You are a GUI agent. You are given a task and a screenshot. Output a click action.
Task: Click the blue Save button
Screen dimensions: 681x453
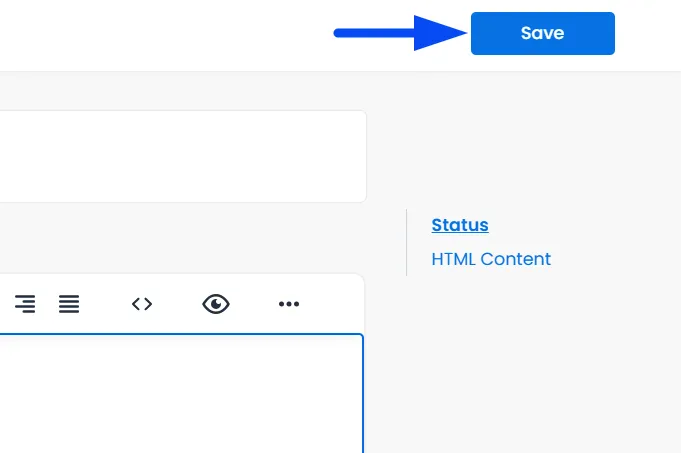click(542, 33)
